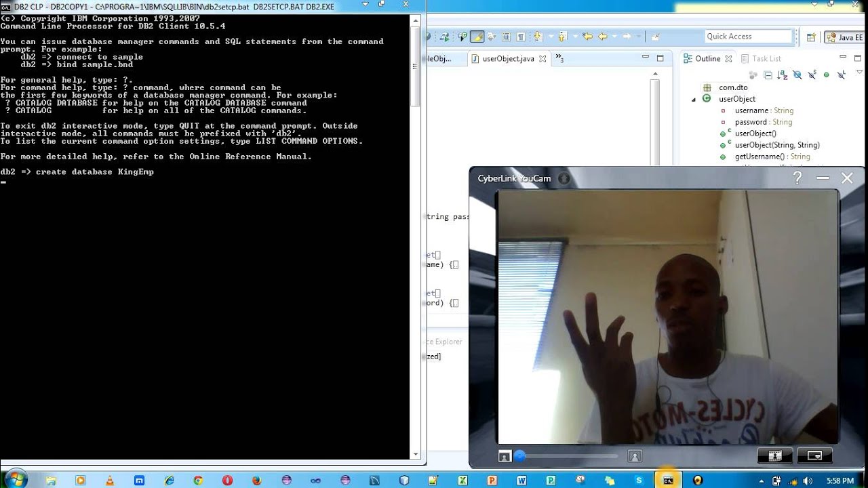
Task: Select username : String field in Outline
Action: (764, 110)
